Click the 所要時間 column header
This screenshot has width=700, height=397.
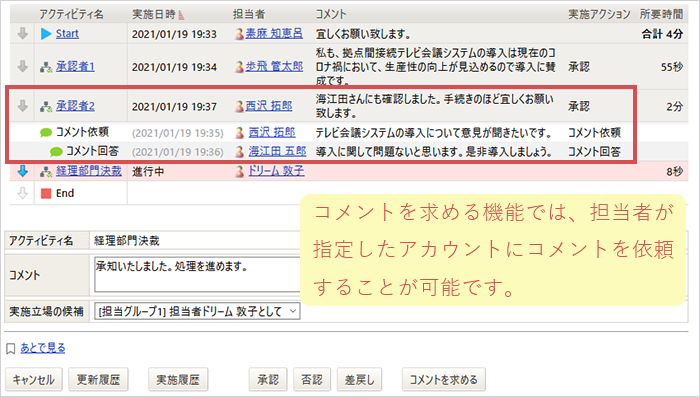click(661, 14)
